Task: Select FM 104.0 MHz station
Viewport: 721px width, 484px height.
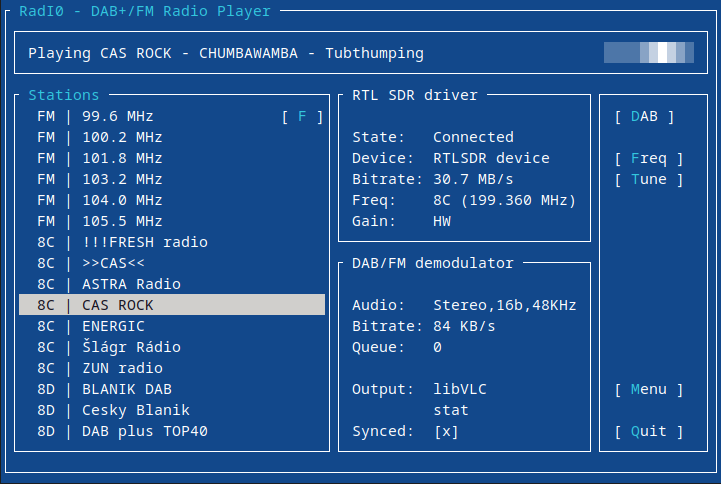Action: [x=172, y=200]
